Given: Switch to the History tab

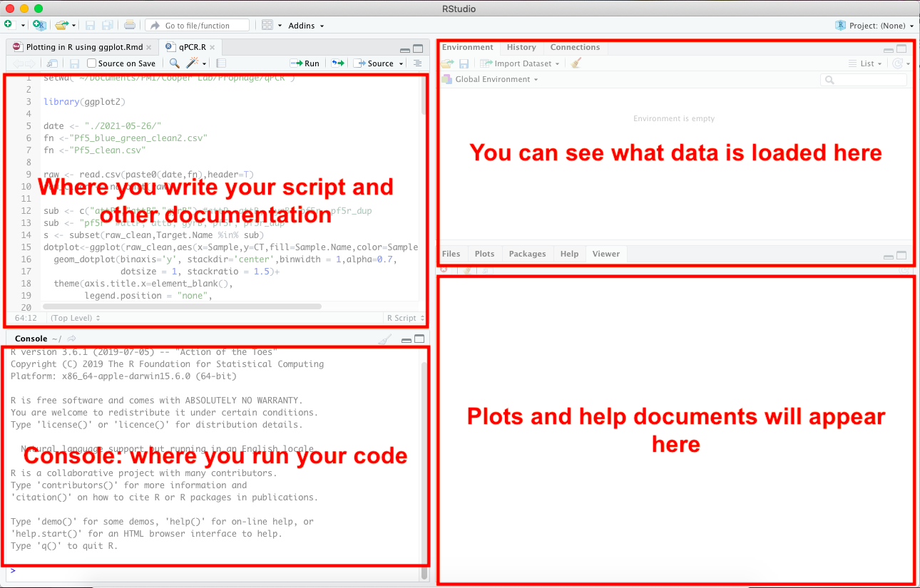Looking at the screenshot, I should pyautogui.click(x=521, y=47).
